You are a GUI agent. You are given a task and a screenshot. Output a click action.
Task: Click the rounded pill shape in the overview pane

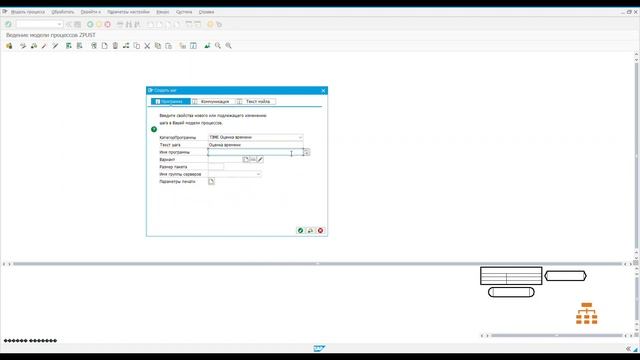[511, 292]
